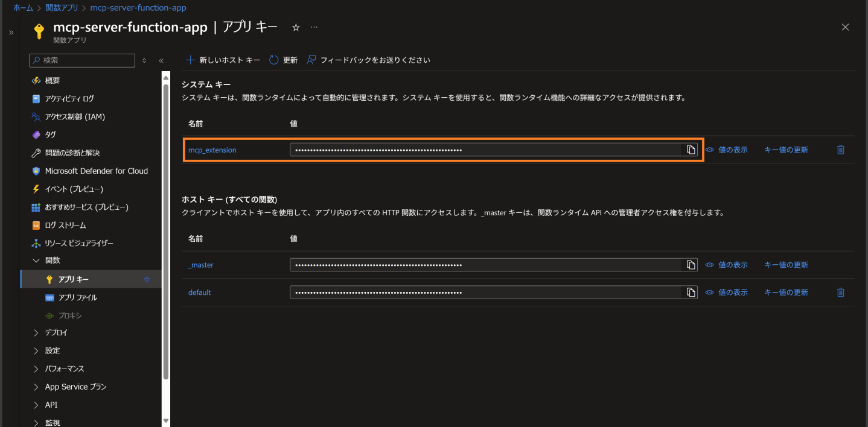Expand the API section
The height and width of the screenshot is (427, 868).
(36, 405)
